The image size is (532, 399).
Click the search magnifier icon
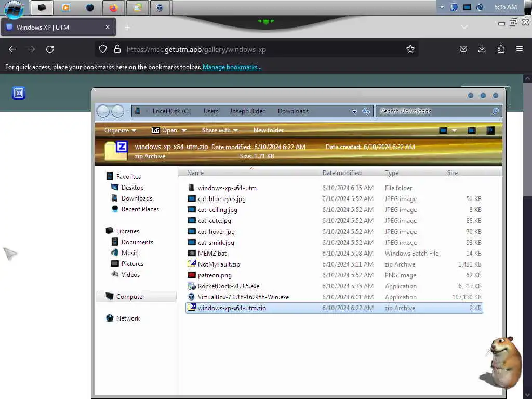coord(495,111)
